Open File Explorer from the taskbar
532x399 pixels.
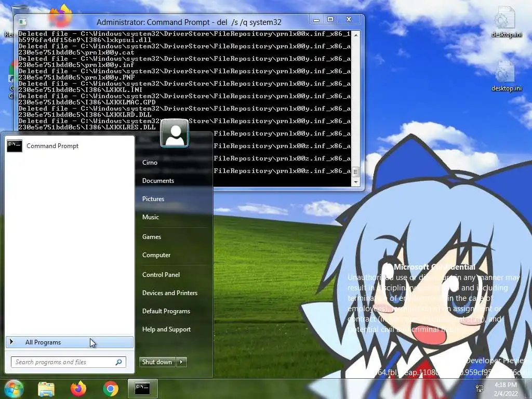point(46,389)
